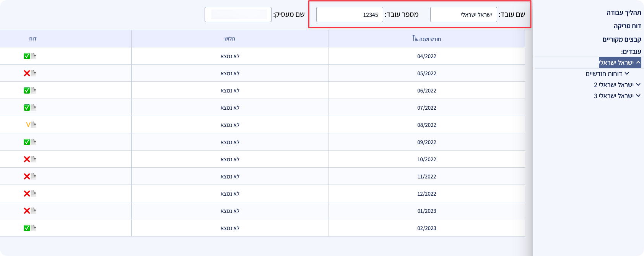Image resolution: width=644 pixels, height=256 pixels.
Task: Open the report document icon for 02/2023
Action: [34, 228]
